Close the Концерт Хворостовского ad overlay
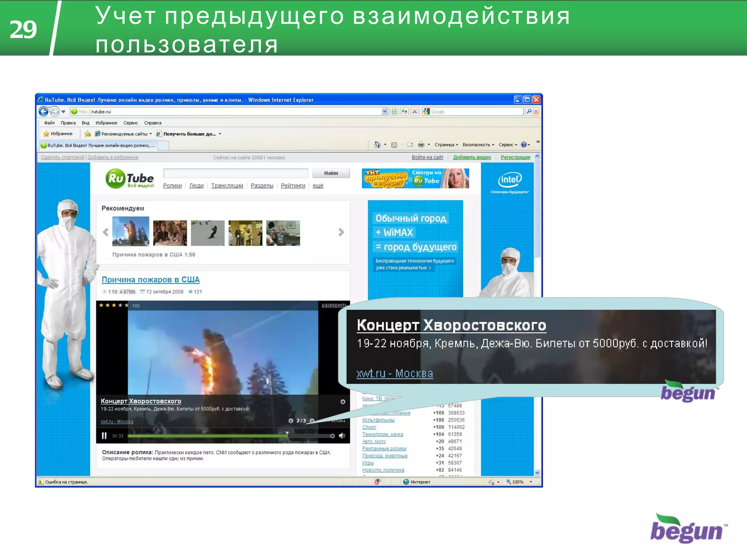 click(343, 402)
